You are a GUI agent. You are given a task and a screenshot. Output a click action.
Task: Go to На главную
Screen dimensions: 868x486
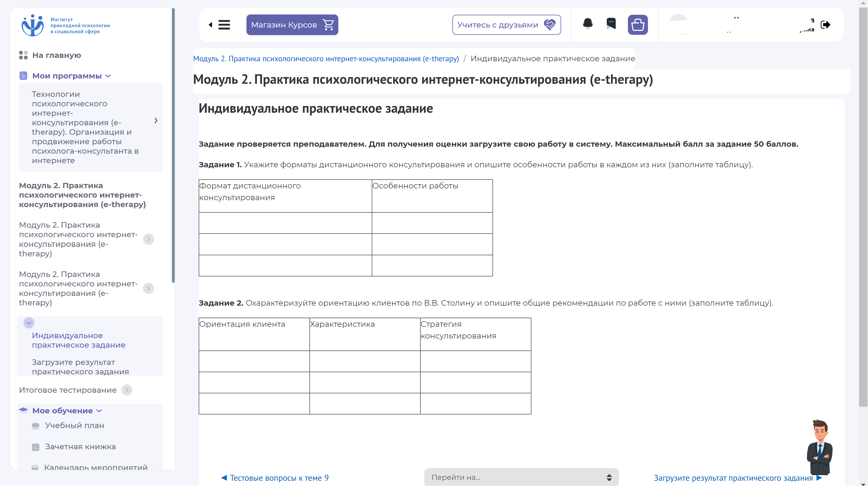pyautogui.click(x=56, y=55)
